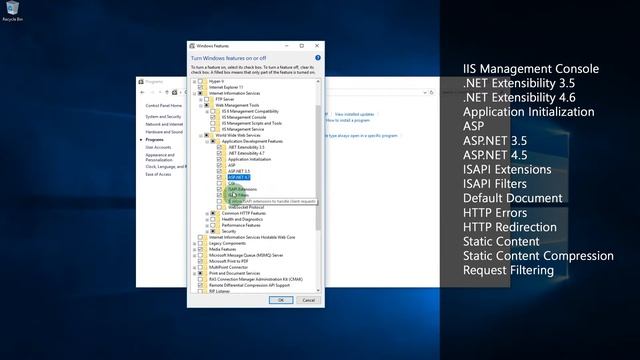
Task: Open the Programs address bar dropdown arrow
Action: (425, 93)
